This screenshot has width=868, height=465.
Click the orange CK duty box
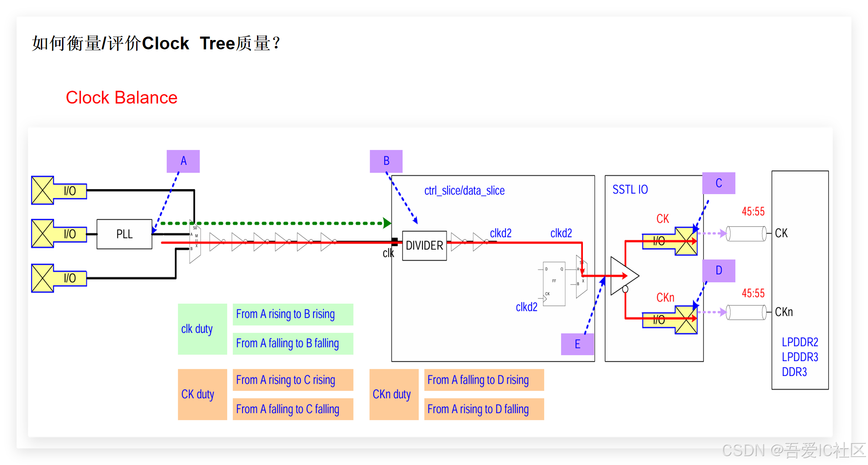pos(202,394)
